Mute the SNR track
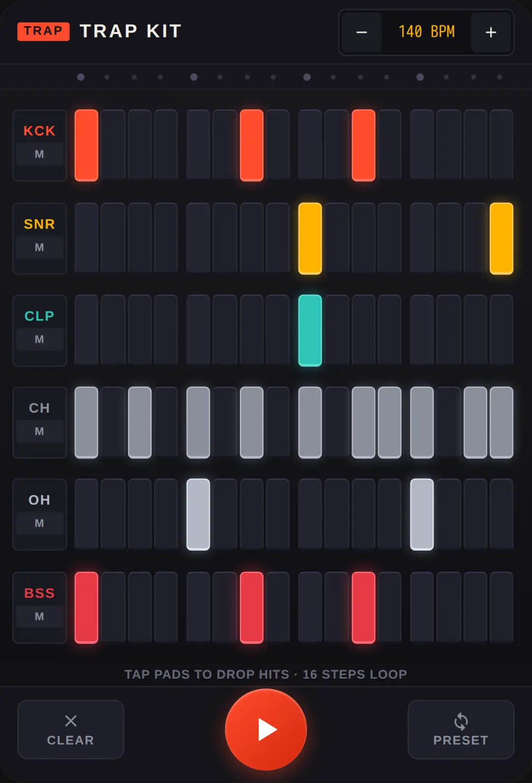The width and height of the screenshot is (532, 783). tap(39, 247)
